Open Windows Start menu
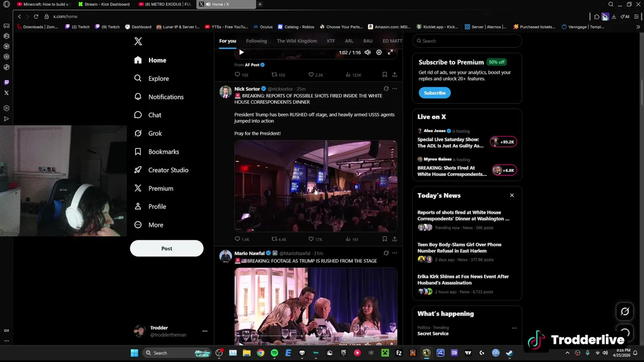Image resolution: width=644 pixels, height=362 pixels. tap(134, 353)
